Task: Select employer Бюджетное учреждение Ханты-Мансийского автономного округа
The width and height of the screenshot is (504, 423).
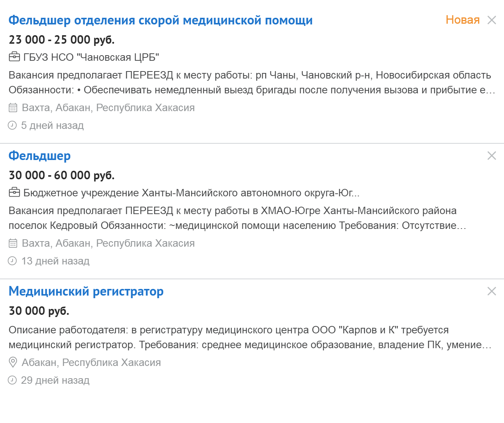Action: coord(191,193)
